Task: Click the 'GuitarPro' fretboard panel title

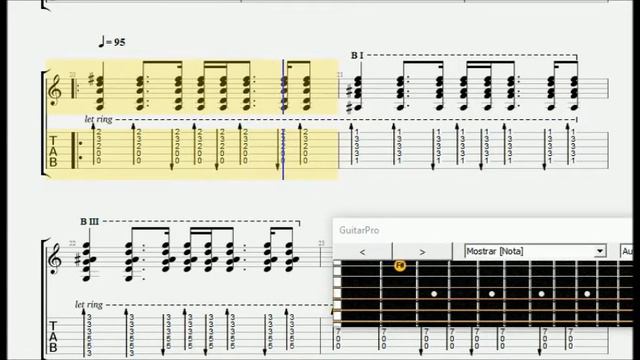Action: click(x=359, y=230)
